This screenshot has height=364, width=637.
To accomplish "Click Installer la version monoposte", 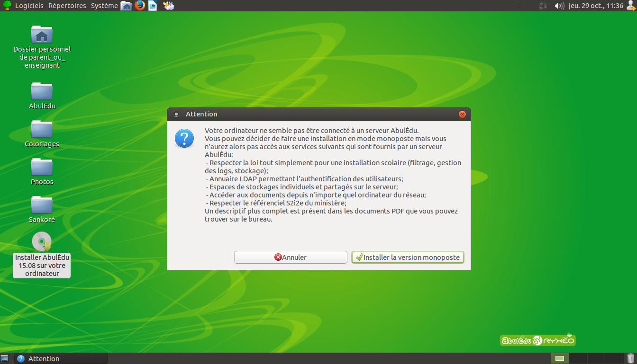I will click(408, 257).
